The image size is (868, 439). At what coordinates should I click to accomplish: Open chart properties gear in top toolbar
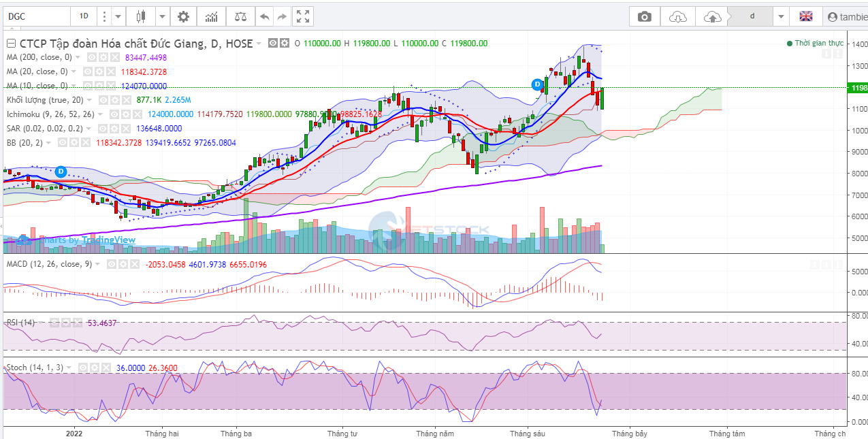[x=183, y=16]
